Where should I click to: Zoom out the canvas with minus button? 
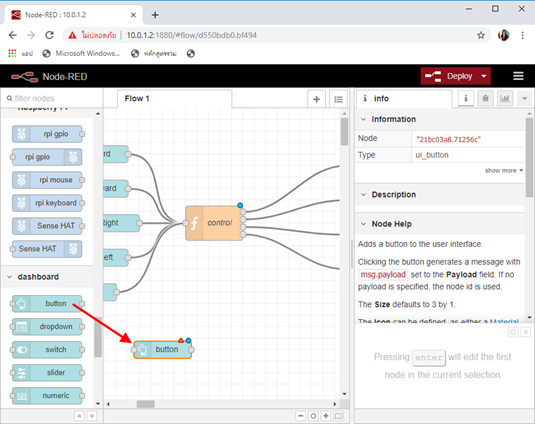(x=300, y=416)
